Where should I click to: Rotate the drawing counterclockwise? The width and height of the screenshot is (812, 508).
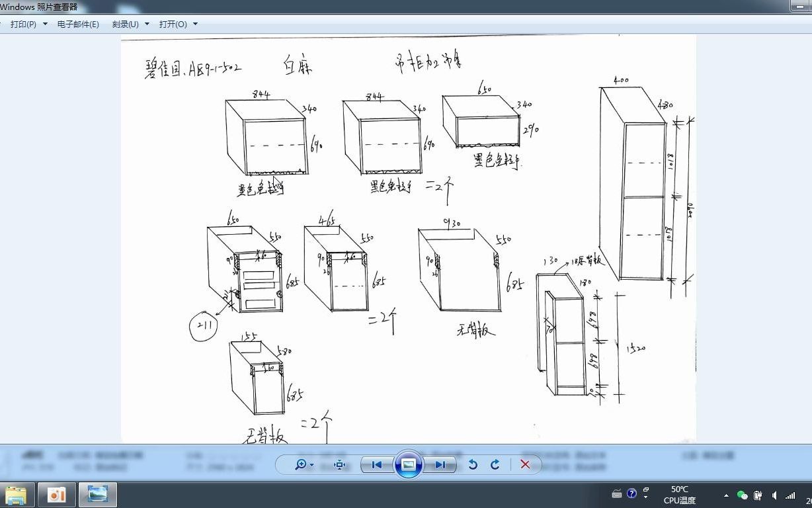[x=473, y=465]
